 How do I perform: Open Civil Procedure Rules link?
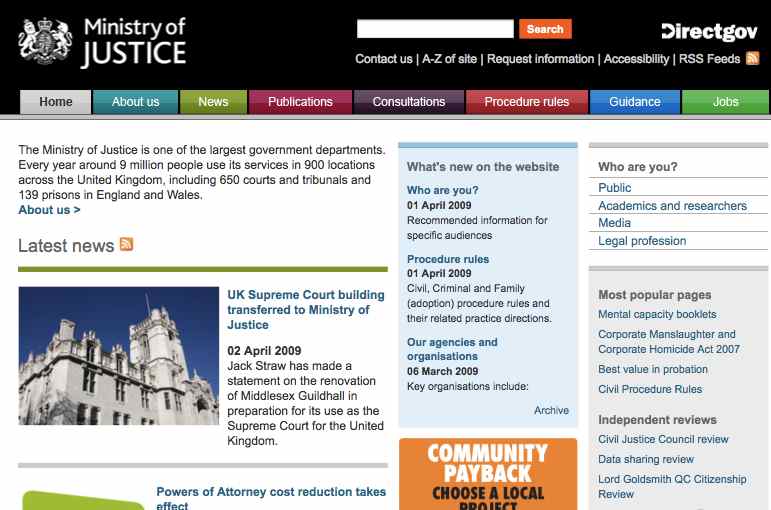coord(650,389)
